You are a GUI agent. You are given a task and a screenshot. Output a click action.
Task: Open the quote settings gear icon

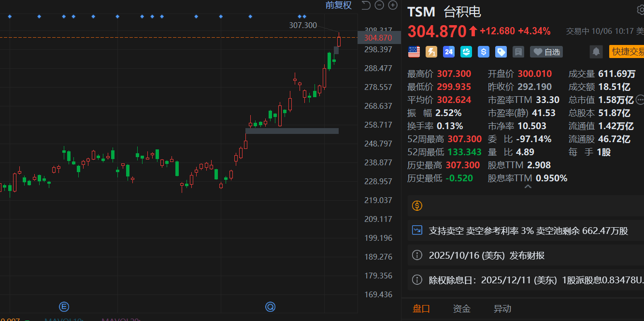click(x=641, y=11)
